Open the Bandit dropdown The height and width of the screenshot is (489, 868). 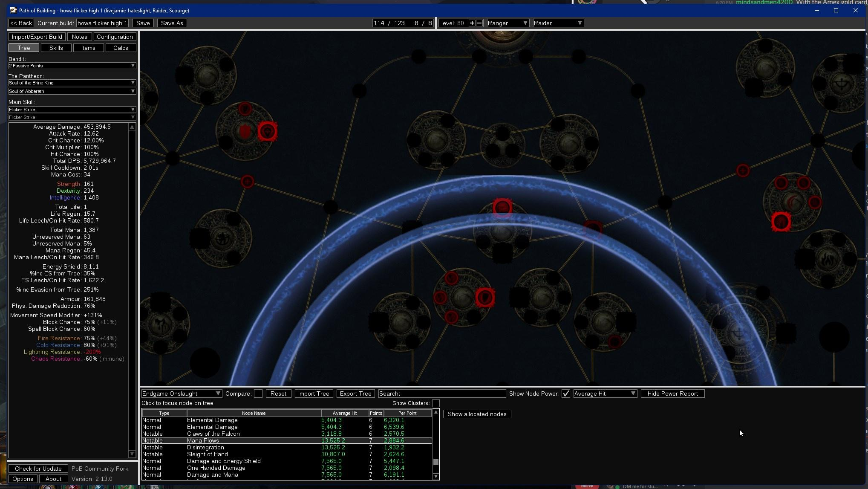[72, 66]
